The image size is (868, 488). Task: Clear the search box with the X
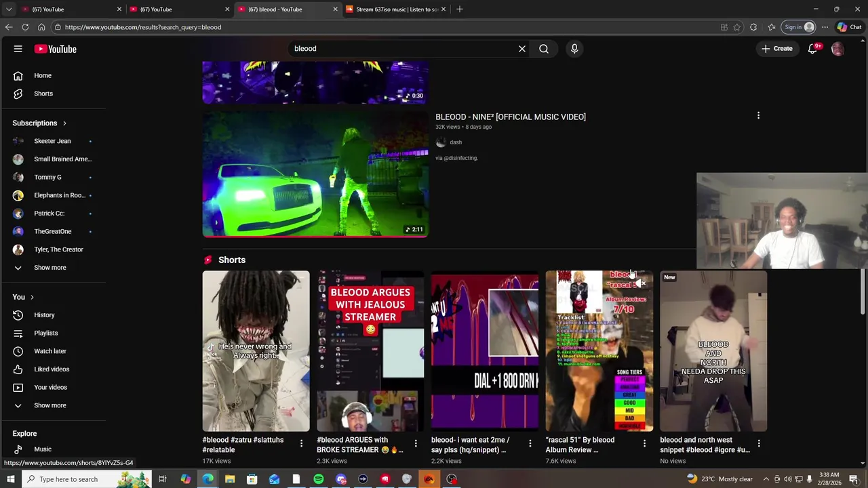(522, 49)
